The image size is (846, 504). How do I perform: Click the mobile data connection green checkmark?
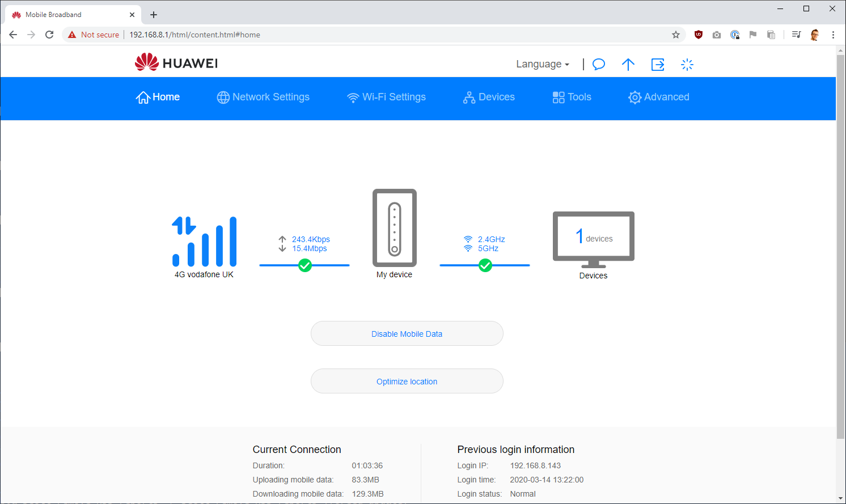click(305, 265)
